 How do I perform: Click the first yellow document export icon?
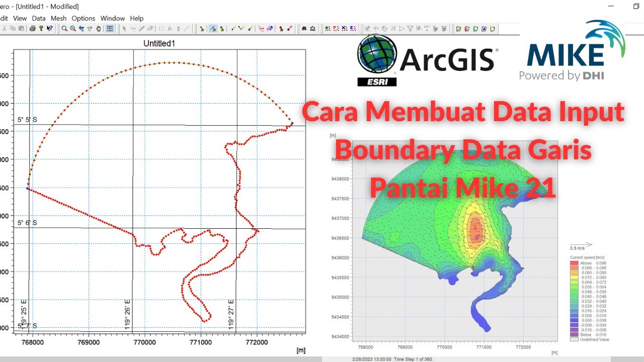pyautogui.click(x=458, y=29)
